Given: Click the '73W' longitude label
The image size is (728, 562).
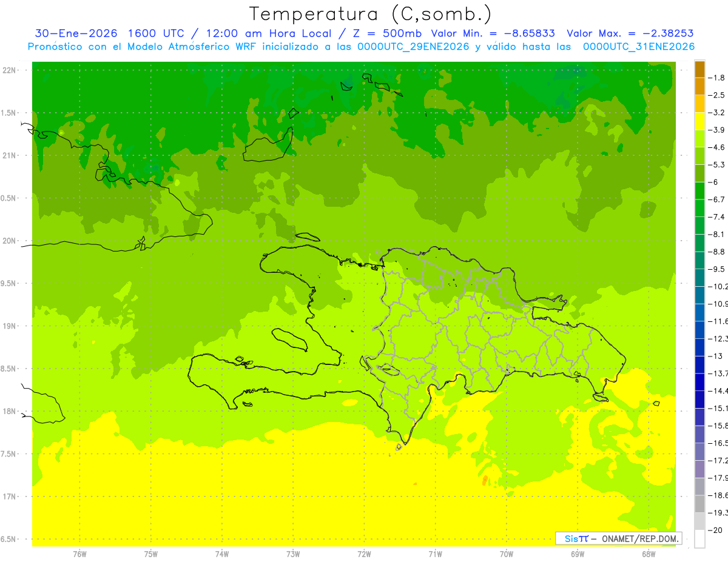Looking at the screenshot, I should pos(293,554).
